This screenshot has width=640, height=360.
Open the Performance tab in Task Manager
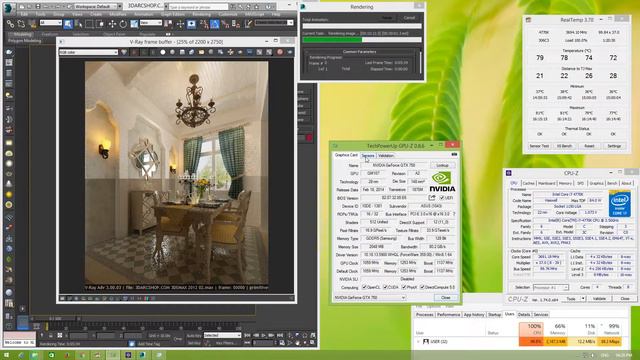click(448, 315)
